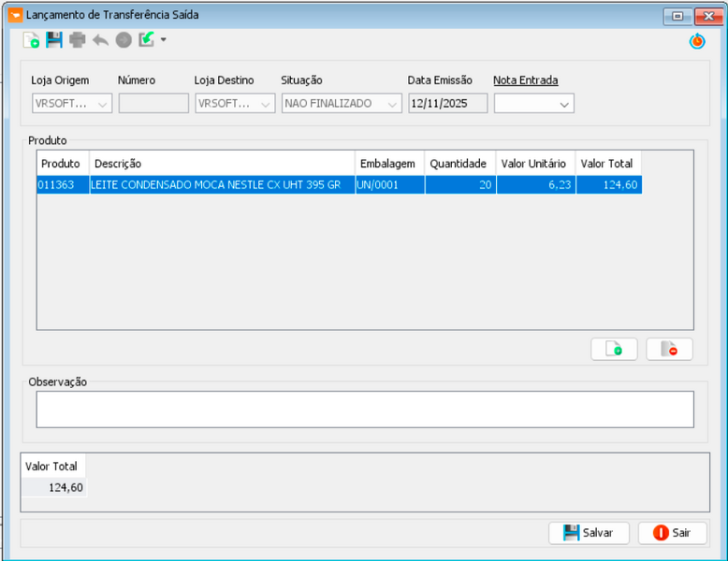This screenshot has width=728, height=561.
Task: Click the blue floppy save toolbar icon
Action: [54, 40]
